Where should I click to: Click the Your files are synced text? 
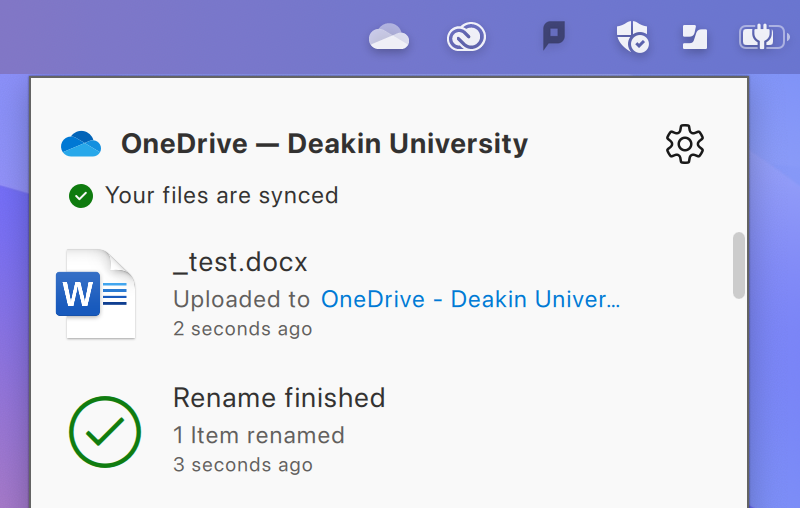(x=221, y=195)
